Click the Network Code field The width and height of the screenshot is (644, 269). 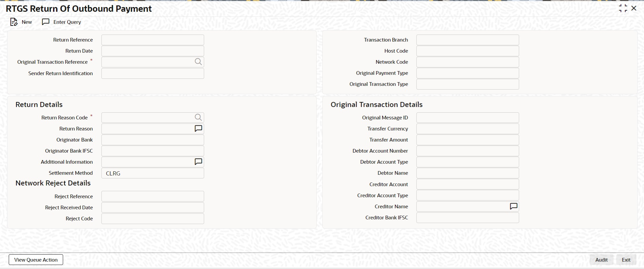468,62
